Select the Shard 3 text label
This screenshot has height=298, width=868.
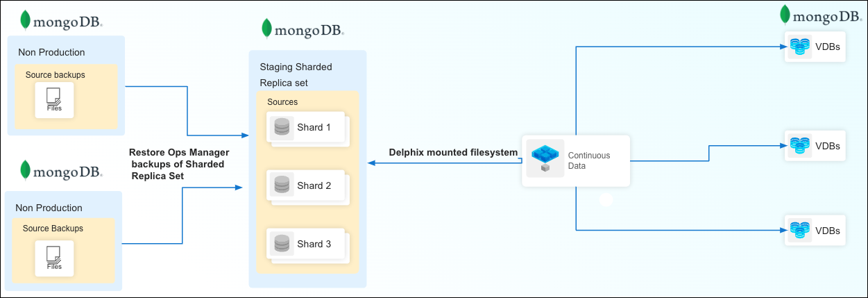pyautogui.click(x=314, y=244)
